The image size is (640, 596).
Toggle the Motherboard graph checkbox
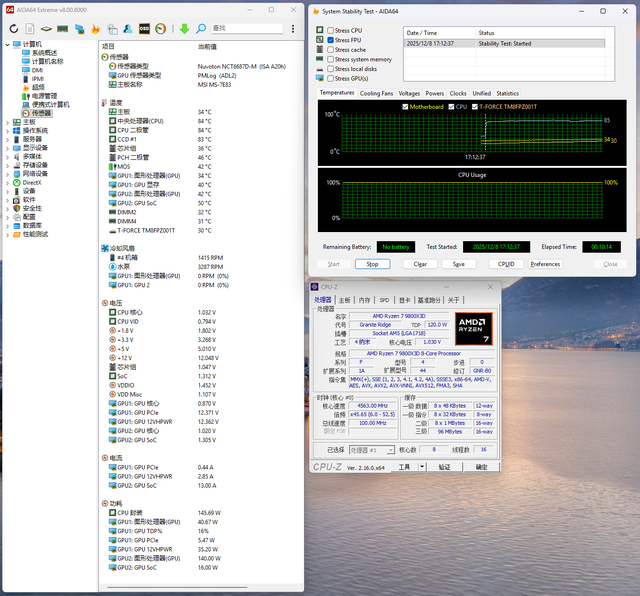[405, 106]
